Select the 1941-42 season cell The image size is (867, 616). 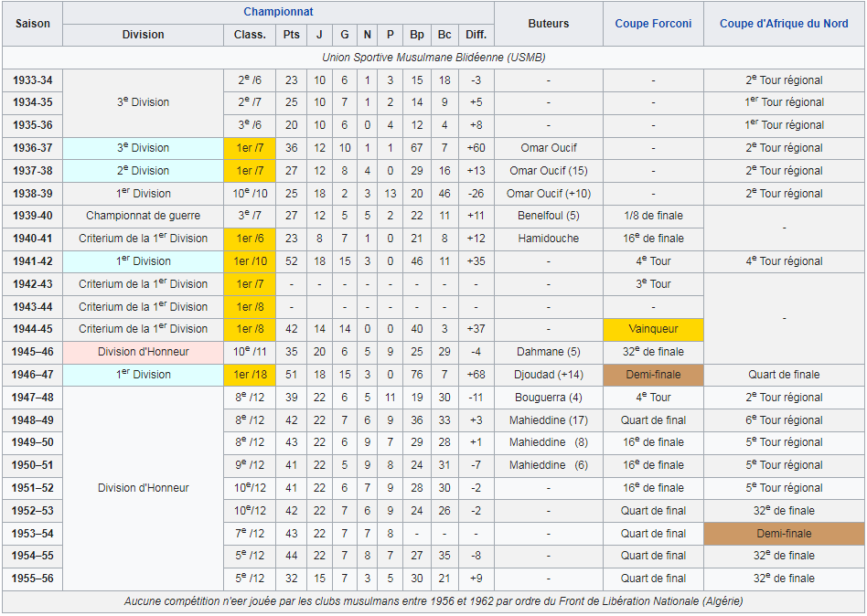pyautogui.click(x=33, y=261)
